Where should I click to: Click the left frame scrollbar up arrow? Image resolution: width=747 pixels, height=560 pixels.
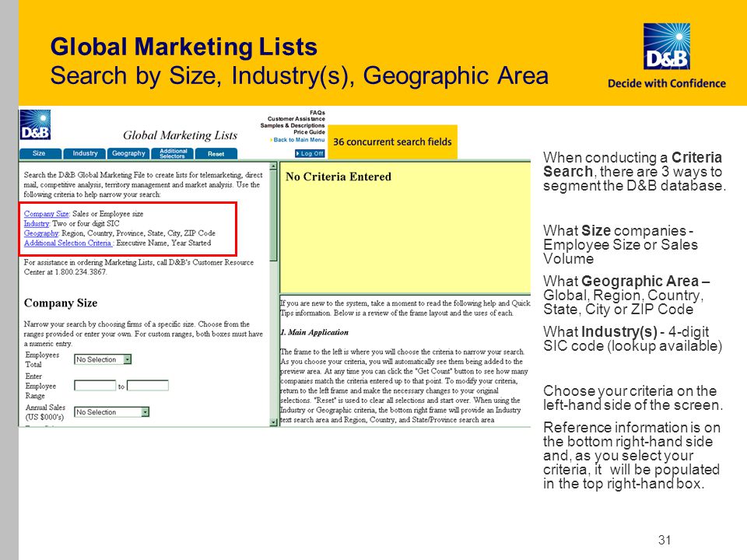pos(273,166)
